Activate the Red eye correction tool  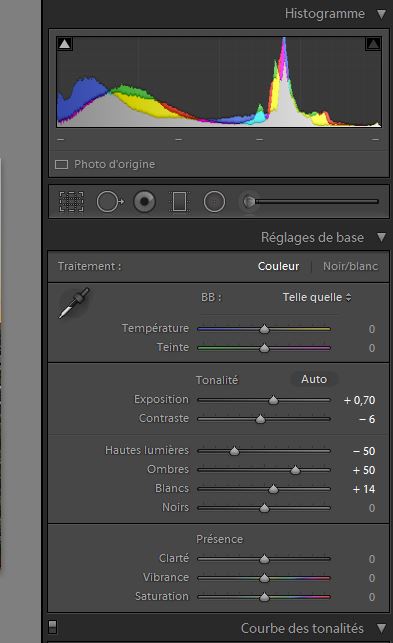click(x=144, y=202)
